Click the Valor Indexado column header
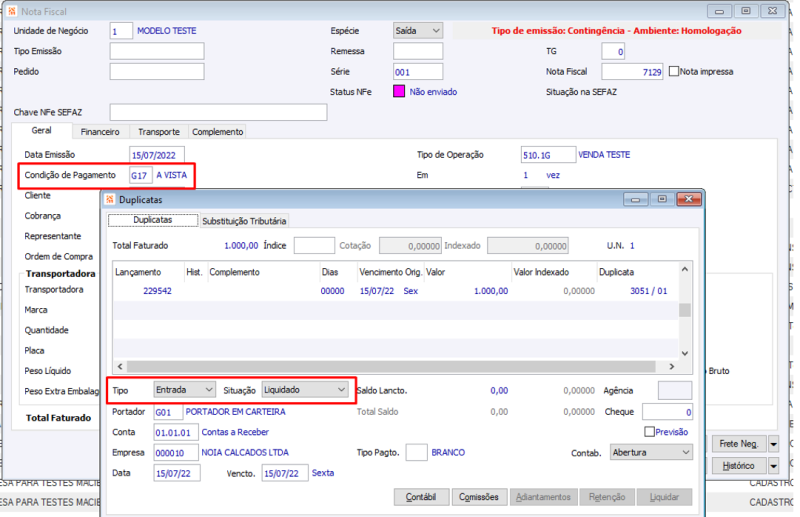The height and width of the screenshot is (517, 800). click(x=555, y=272)
